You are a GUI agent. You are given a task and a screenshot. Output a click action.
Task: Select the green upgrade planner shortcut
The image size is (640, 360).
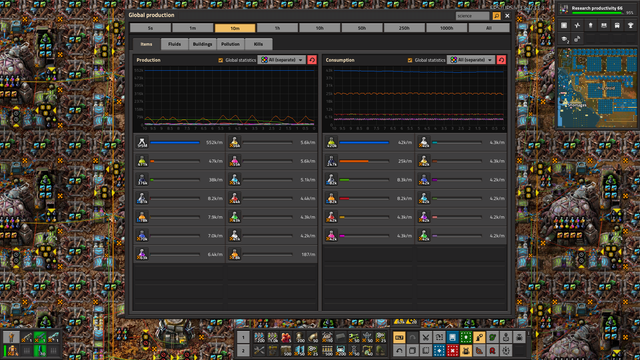(466, 337)
